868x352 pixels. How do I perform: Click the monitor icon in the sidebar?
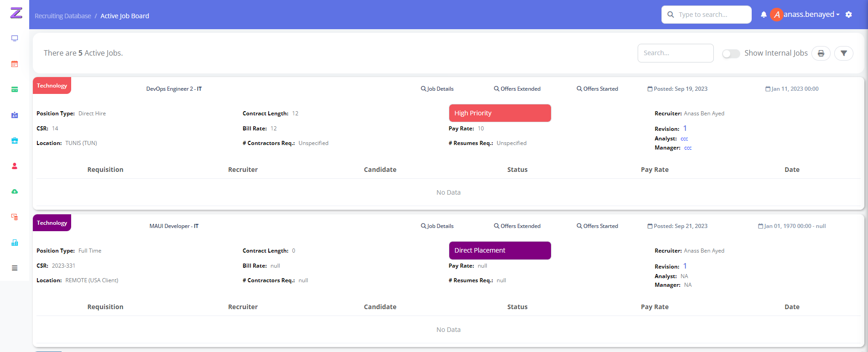click(x=15, y=38)
